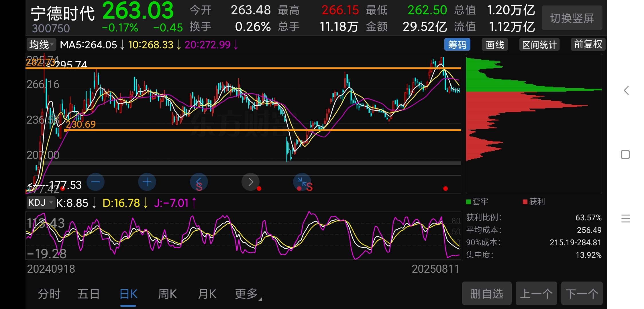Activate the 画线 drawing tool

pos(495,45)
